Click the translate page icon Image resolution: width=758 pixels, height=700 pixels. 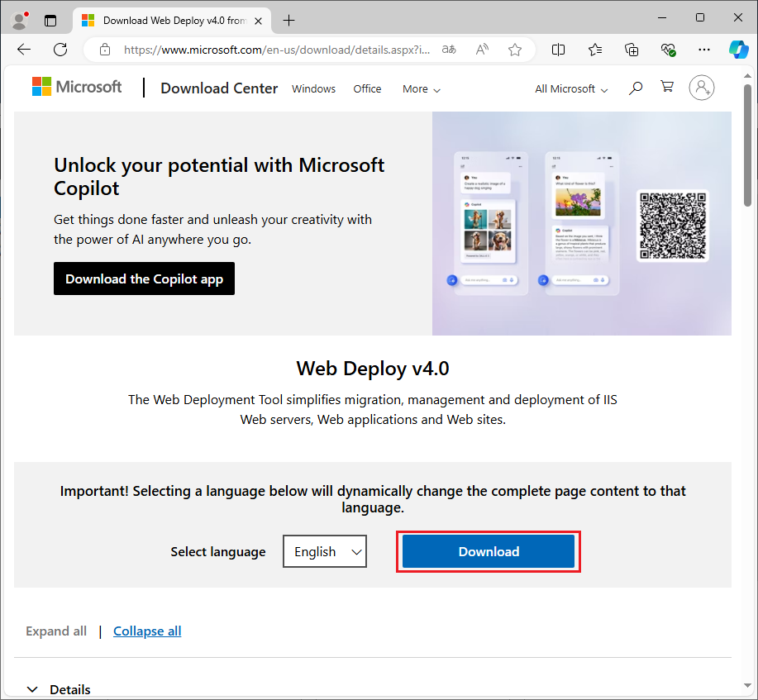(449, 50)
